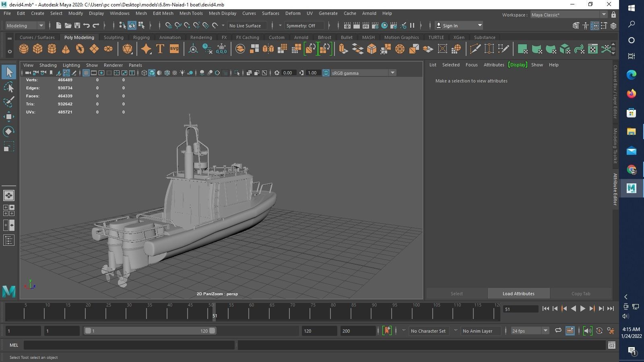644x362 pixels.
Task: Create a polygon sphere from shelf
Action: (x=24, y=49)
